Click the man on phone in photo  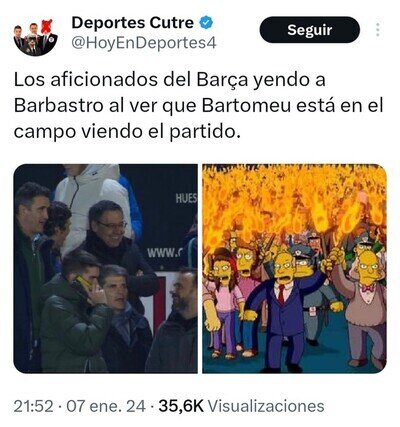tap(75, 312)
